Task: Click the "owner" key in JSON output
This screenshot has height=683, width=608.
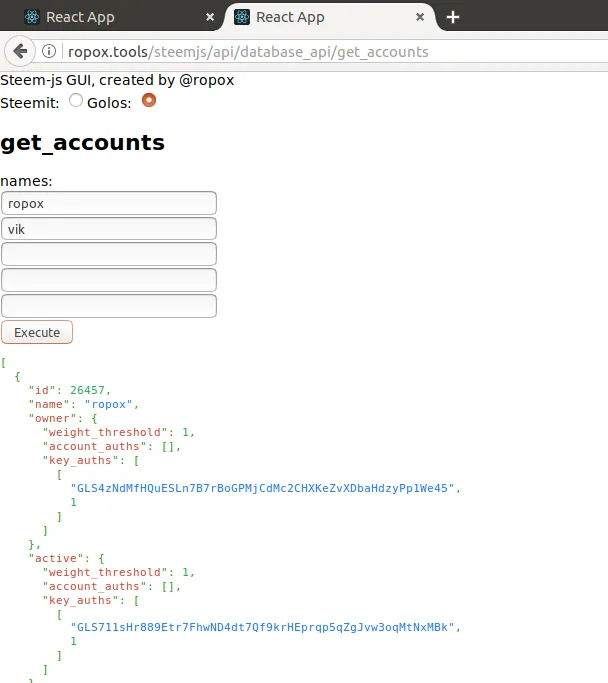Action: 52,418
